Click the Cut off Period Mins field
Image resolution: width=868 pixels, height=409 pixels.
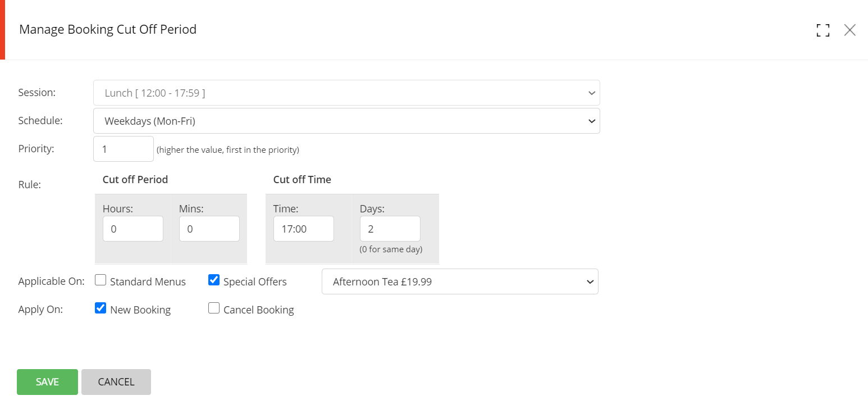pyautogui.click(x=209, y=229)
